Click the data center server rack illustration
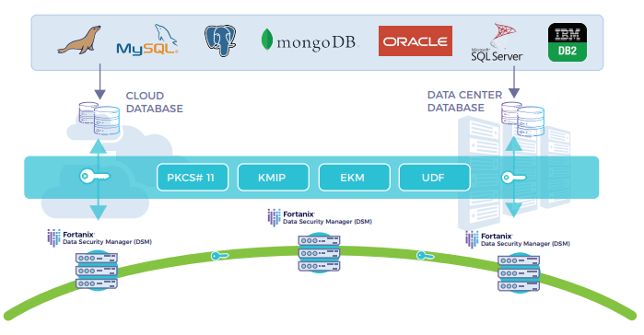The width and height of the screenshot is (644, 335). click(x=514, y=172)
